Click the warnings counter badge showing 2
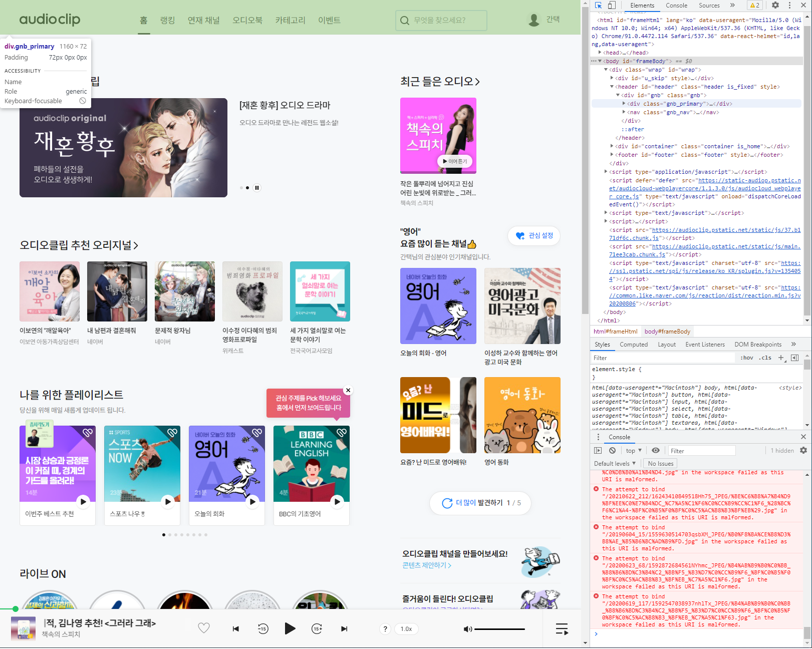The width and height of the screenshot is (812, 649). 755,6
